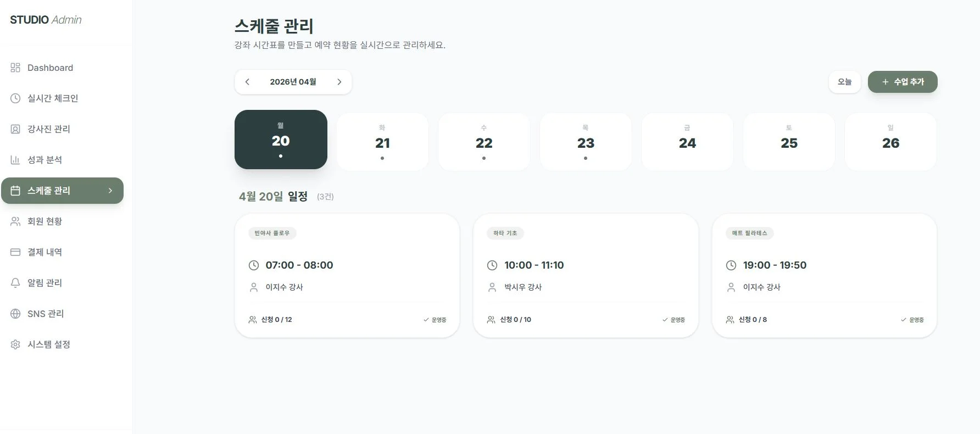Expand the 스케줄 관리 sidebar chevron
The width and height of the screenshot is (980, 434).
click(x=111, y=191)
